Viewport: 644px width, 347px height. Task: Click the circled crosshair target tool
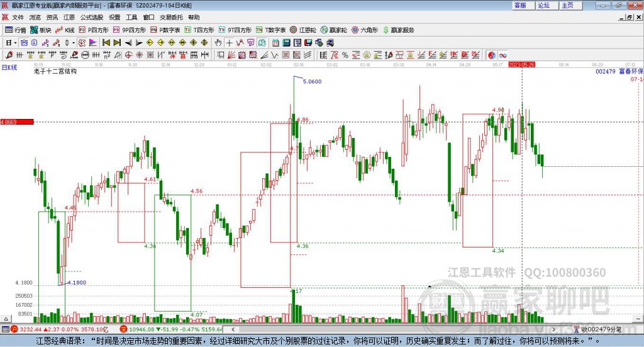coord(128,55)
